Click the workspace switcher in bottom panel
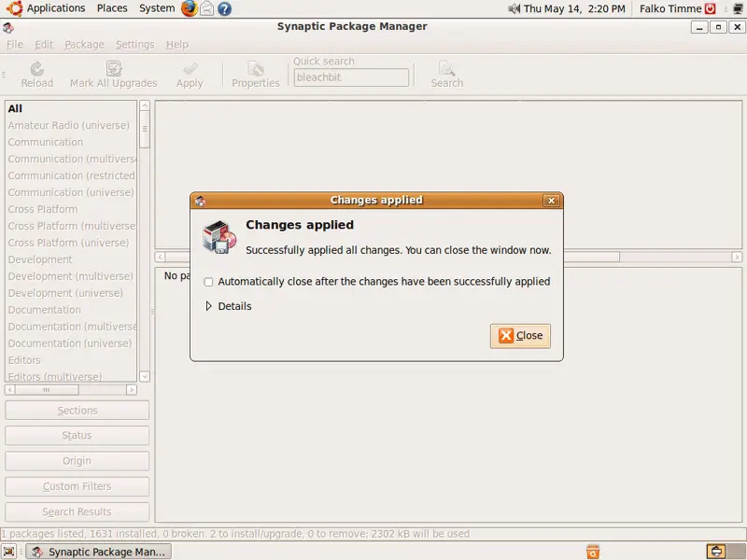 click(x=726, y=552)
